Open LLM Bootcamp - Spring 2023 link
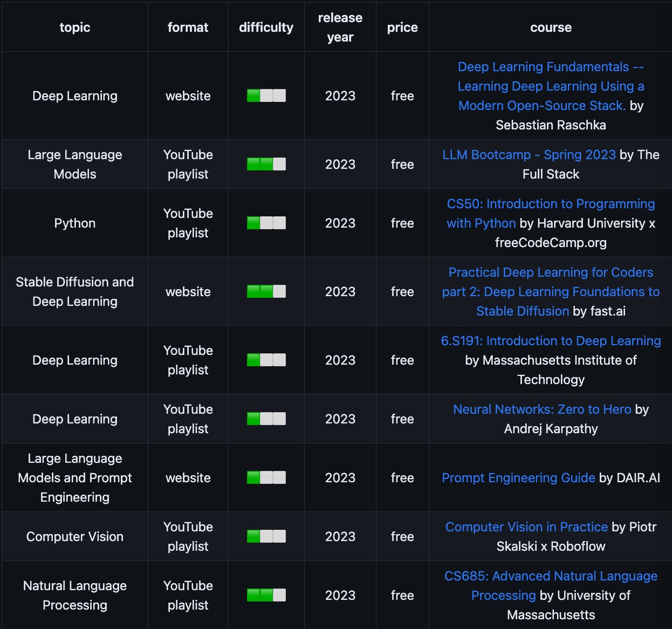The image size is (672, 629). click(x=529, y=155)
